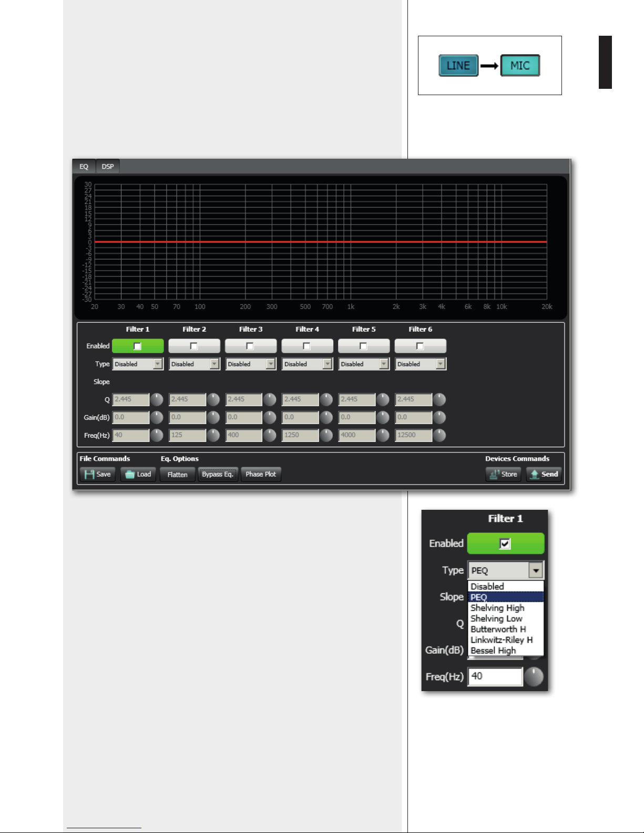
Task: Toggle the Filter 5 Enabled checkbox
Action: point(363,346)
